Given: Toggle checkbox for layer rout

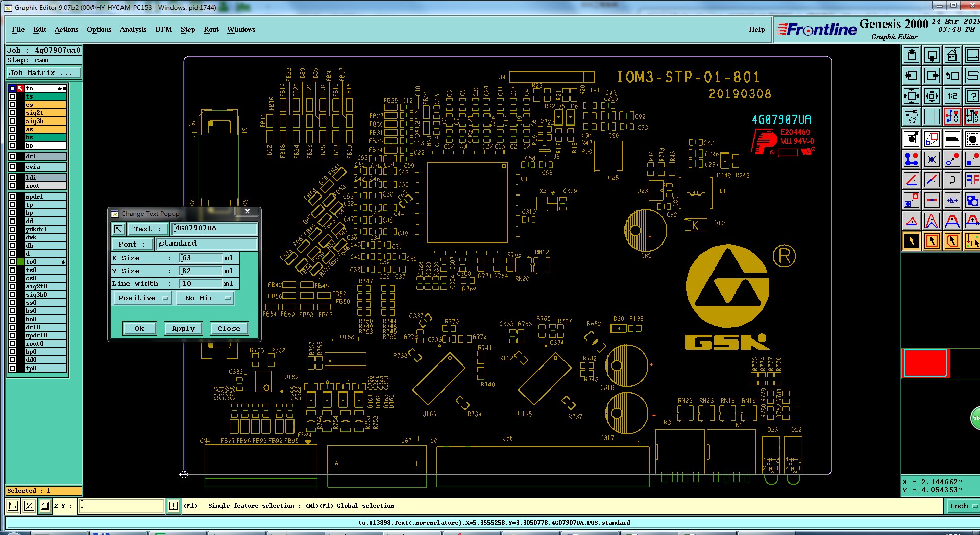Looking at the screenshot, I should (x=12, y=186).
